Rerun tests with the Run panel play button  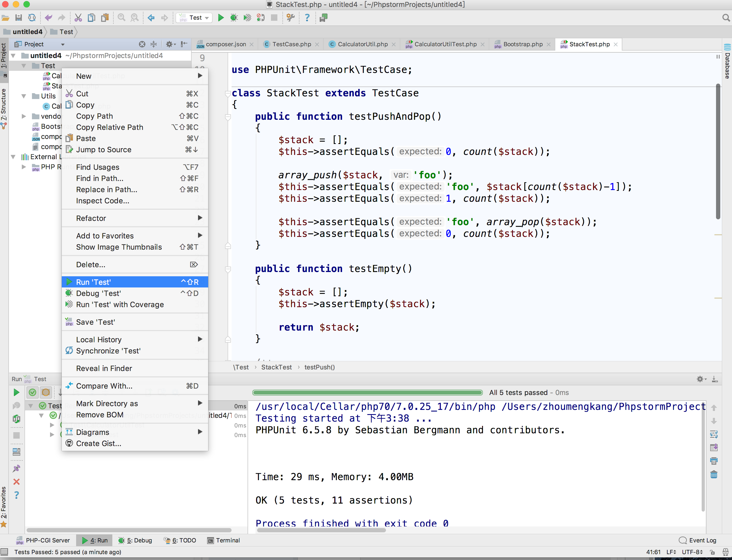(x=16, y=392)
